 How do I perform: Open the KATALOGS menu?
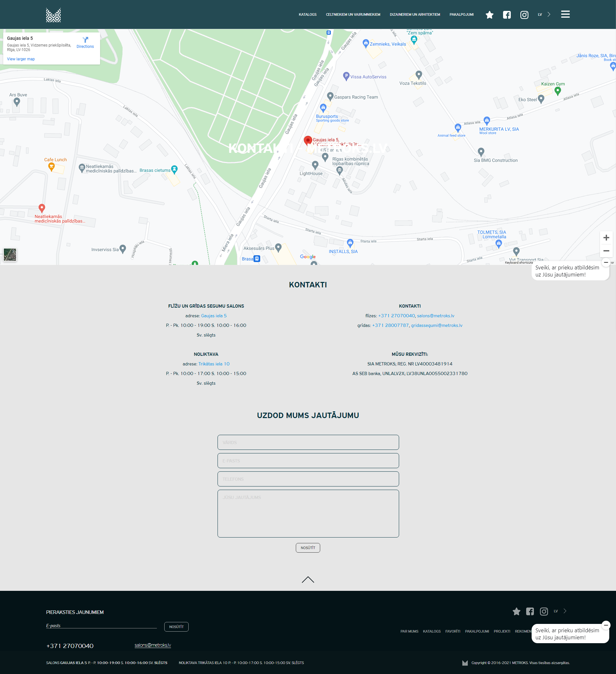click(x=308, y=14)
